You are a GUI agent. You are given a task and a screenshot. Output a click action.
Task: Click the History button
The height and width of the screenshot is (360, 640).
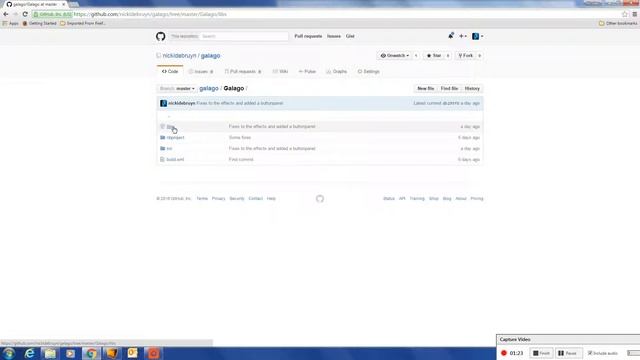coord(472,89)
